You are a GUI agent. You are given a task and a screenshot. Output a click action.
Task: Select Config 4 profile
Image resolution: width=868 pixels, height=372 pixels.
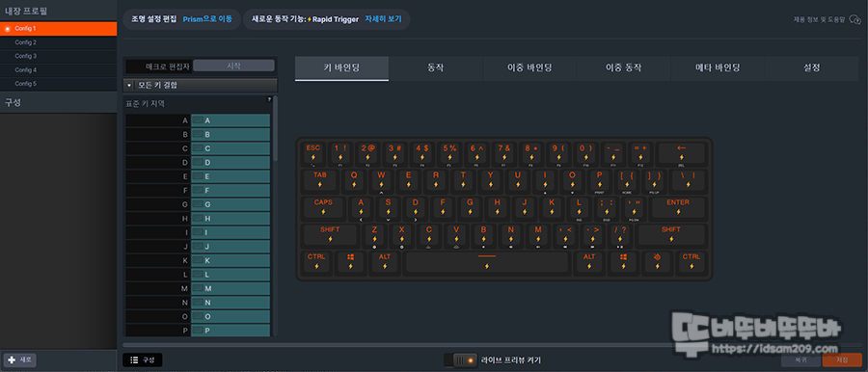[x=58, y=69]
